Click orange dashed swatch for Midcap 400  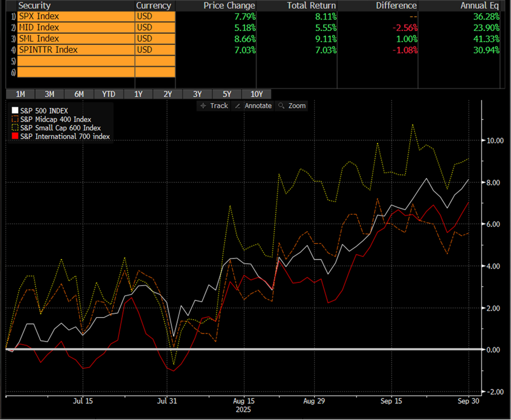(x=15, y=119)
